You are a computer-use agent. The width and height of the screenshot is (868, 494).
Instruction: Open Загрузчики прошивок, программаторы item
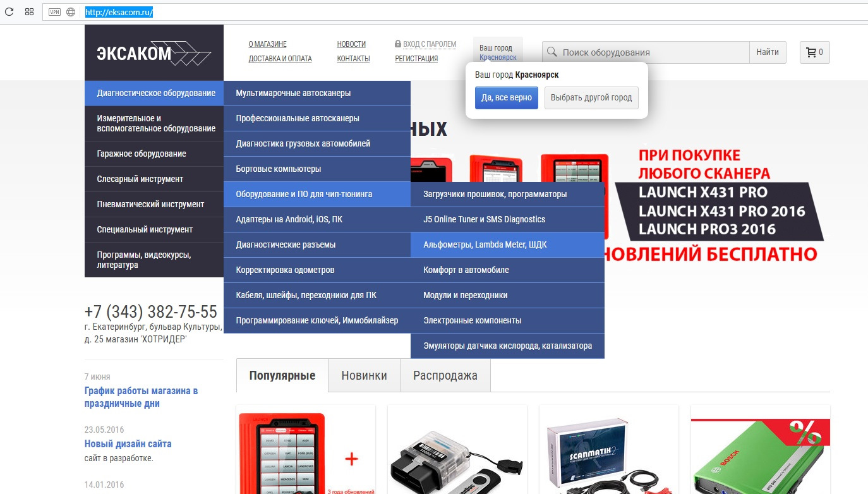pos(507,195)
